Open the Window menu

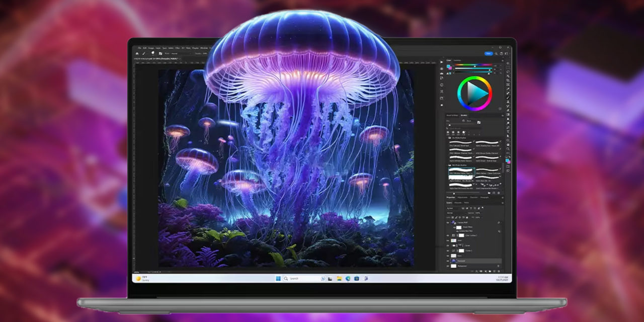(x=204, y=48)
